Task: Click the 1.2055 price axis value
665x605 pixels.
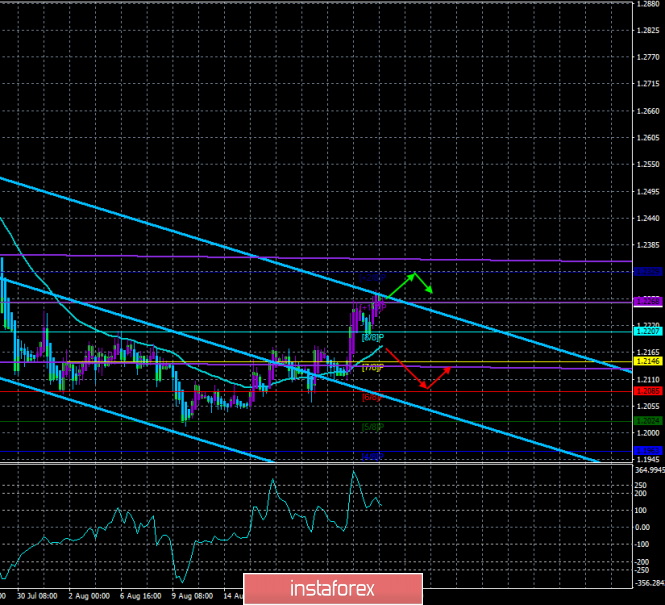Action: tap(648, 406)
